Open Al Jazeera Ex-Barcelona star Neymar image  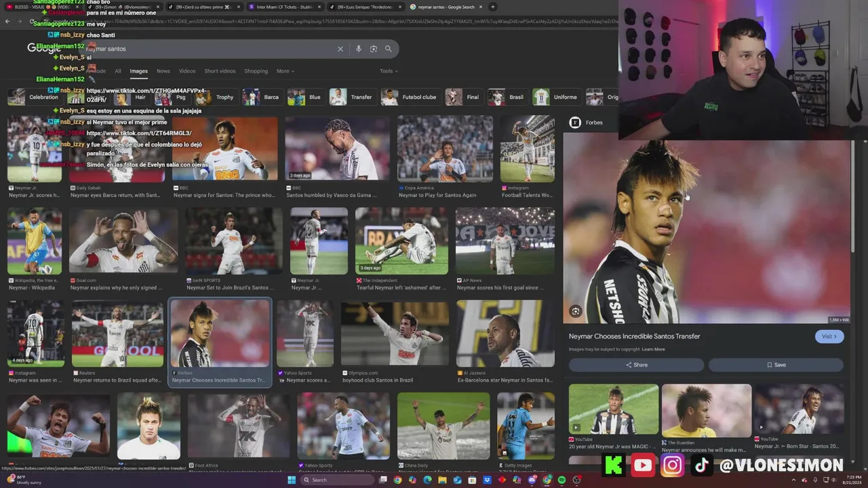coord(505,333)
